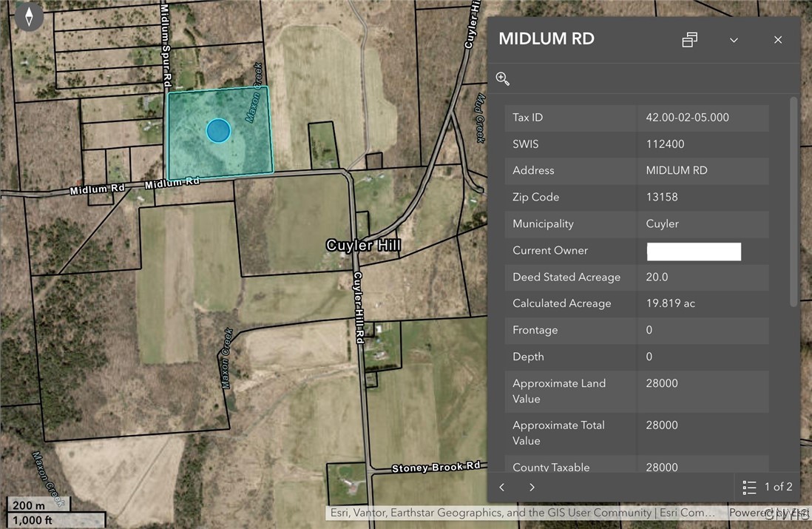Select the Calculated Acreage 19.819 ac value
The image size is (812, 529).
pyautogui.click(x=670, y=303)
